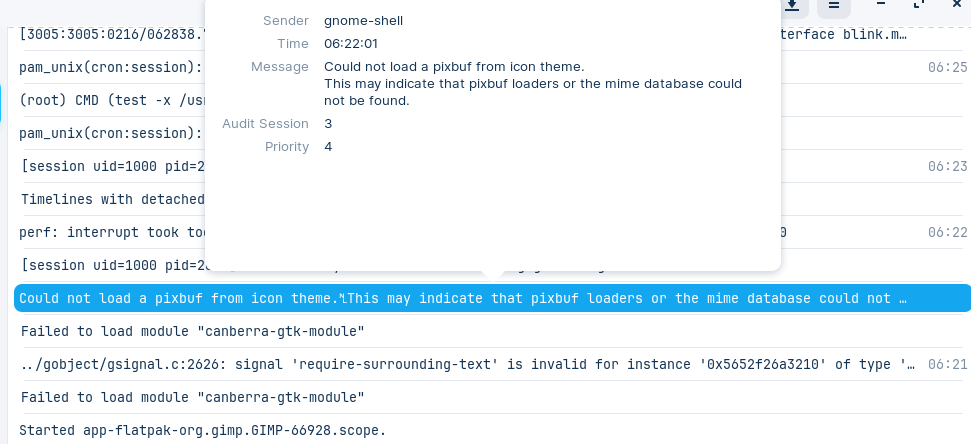Viewport: 971px width, 444px height.
Task: Open the gsignal.c:2626 require-surrounding-text log entry
Action: pyautogui.click(x=492, y=364)
